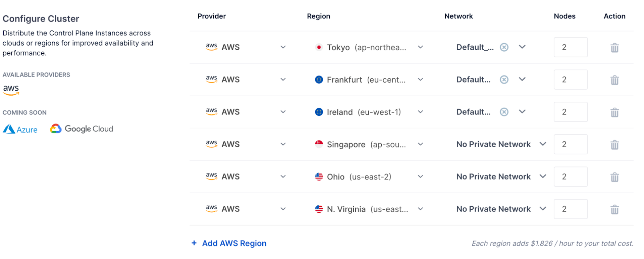Delete the N. Virginia region row
The image size is (644, 259).
pyautogui.click(x=614, y=210)
